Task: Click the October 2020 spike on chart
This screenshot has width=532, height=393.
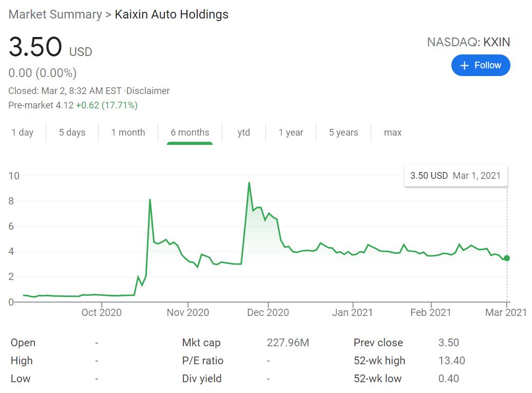Action: pyautogui.click(x=150, y=200)
